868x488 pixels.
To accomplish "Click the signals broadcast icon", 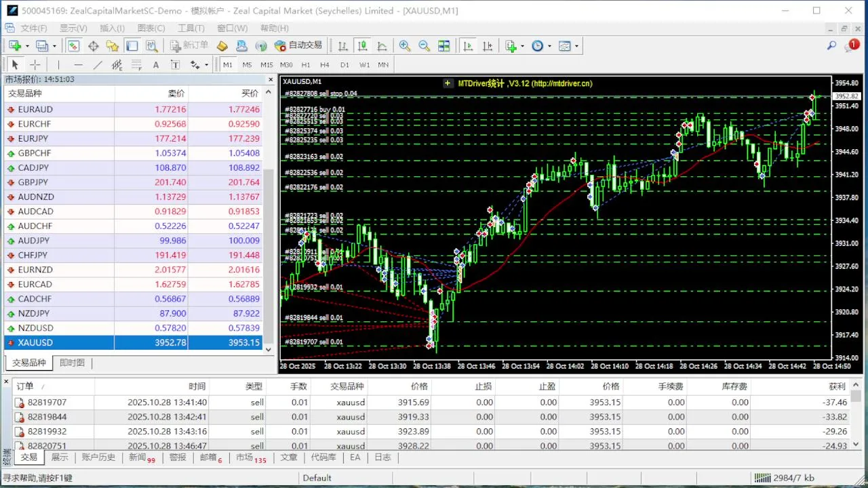I will tap(260, 46).
